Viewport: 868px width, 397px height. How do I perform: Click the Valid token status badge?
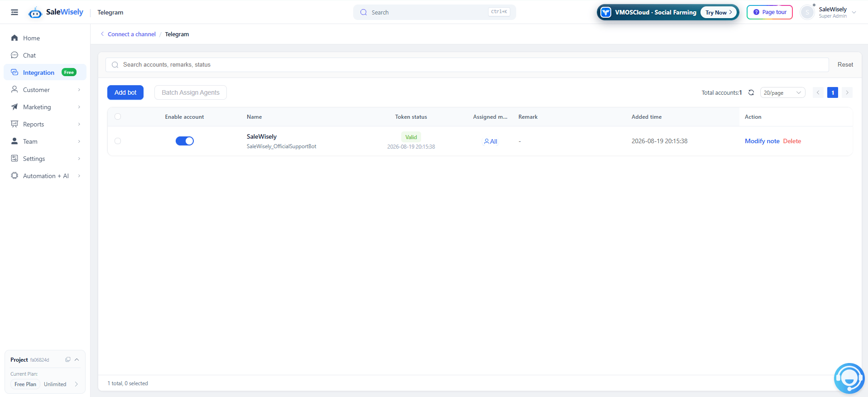411,137
